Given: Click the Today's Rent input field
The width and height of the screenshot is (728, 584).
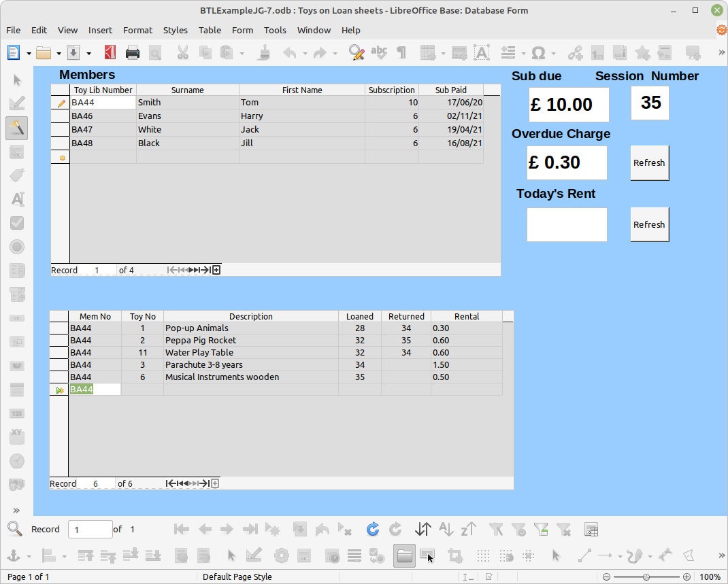Looking at the screenshot, I should point(567,224).
